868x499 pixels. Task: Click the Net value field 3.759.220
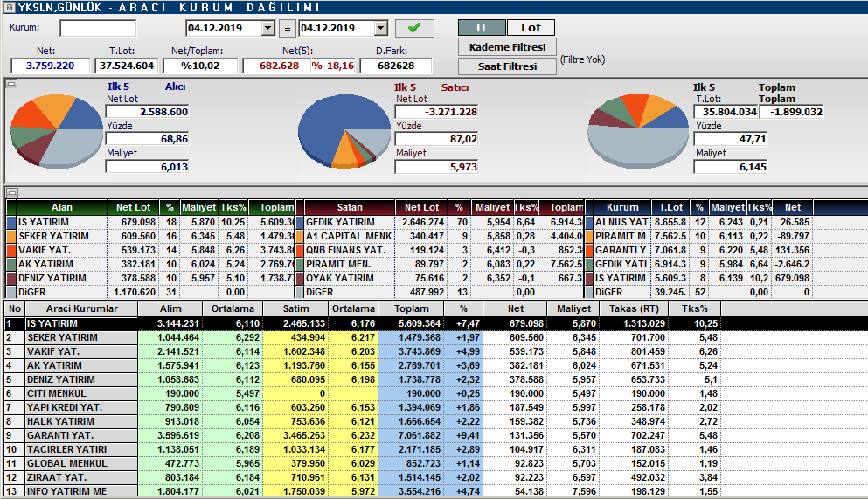(50, 66)
